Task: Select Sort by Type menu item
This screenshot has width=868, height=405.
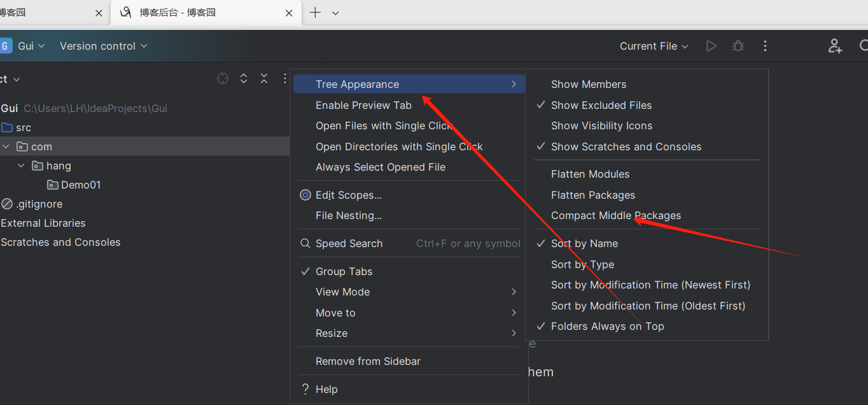Action: click(582, 264)
